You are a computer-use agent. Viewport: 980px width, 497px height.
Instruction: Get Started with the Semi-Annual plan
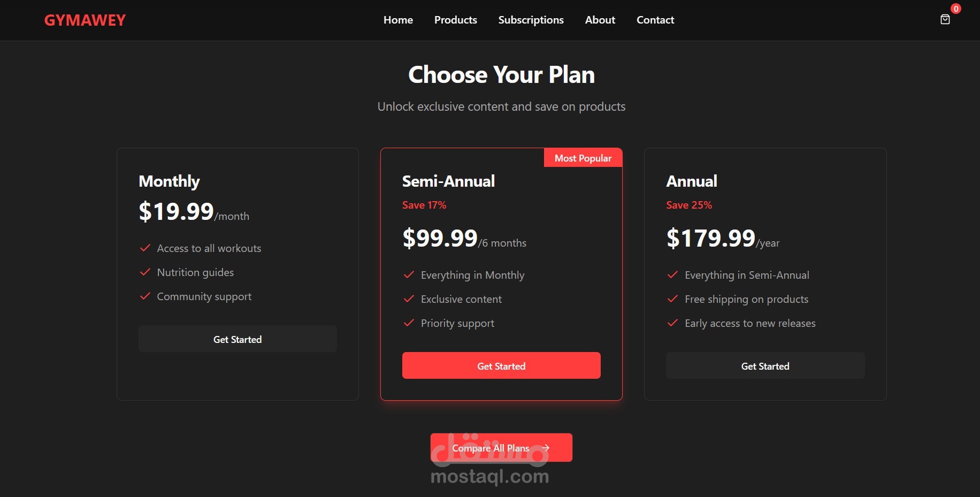coord(501,366)
